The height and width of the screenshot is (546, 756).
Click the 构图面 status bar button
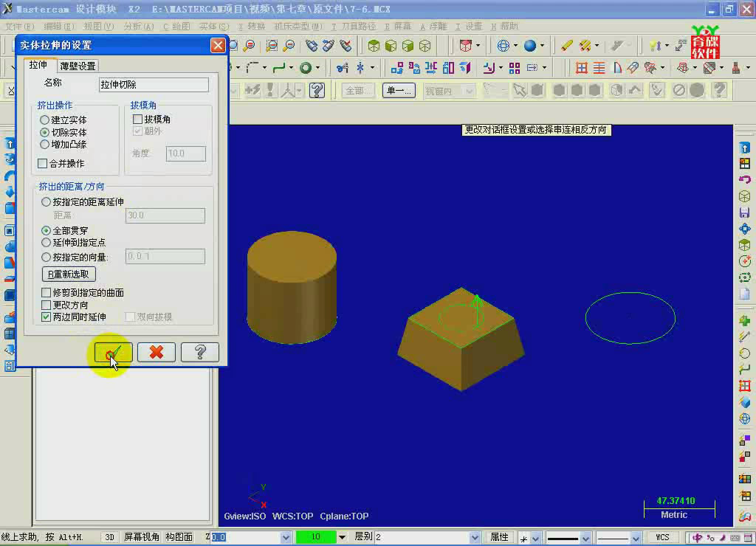click(179, 537)
